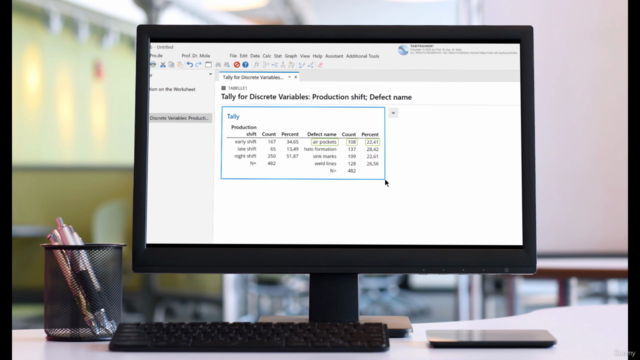Image resolution: width=640 pixels, height=360 pixels.
Task: Click the air pockets percent 22,41
Action: click(x=372, y=142)
